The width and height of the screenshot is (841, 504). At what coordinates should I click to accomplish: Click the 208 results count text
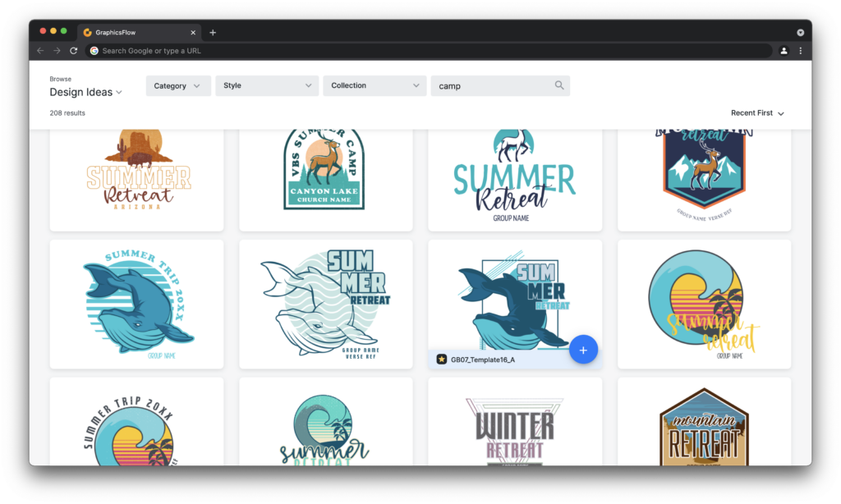[x=67, y=113]
